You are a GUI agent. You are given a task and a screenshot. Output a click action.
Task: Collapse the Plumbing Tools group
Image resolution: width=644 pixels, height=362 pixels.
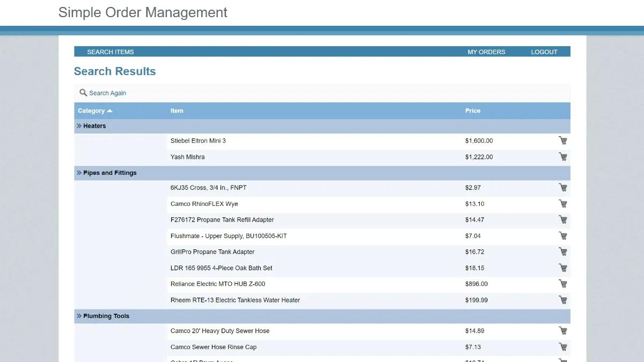click(x=79, y=316)
